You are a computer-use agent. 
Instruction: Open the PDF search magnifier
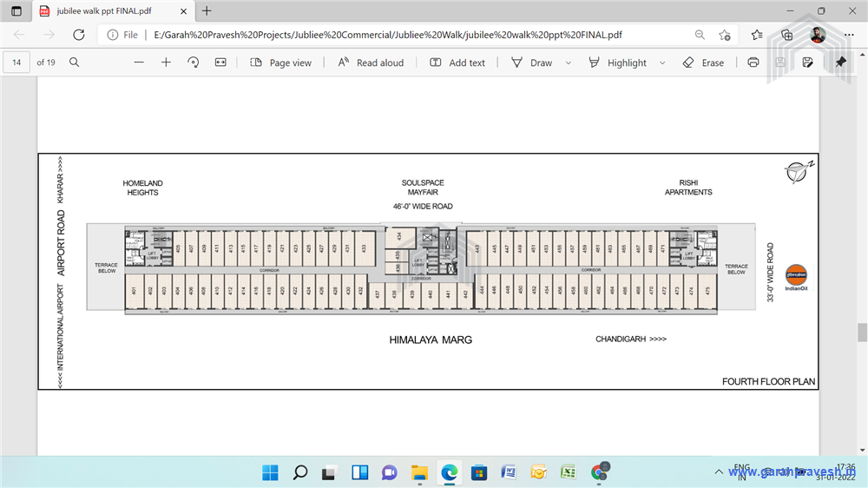coord(75,63)
